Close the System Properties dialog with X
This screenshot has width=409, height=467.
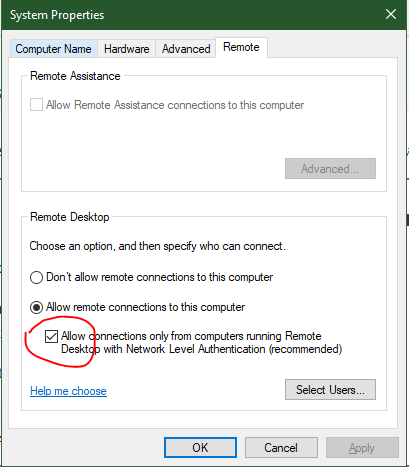click(x=391, y=14)
